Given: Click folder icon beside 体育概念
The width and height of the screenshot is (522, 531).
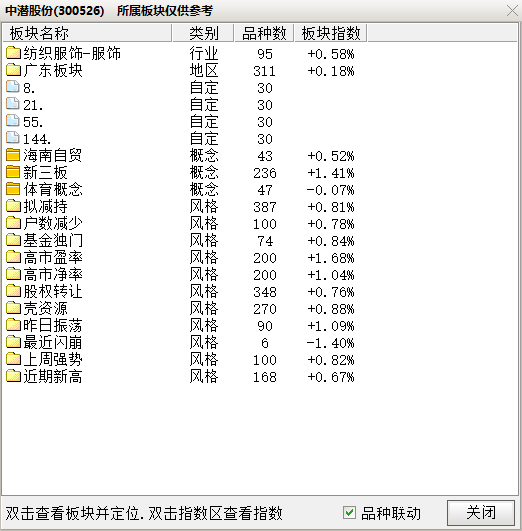Looking at the screenshot, I should [x=13, y=189].
